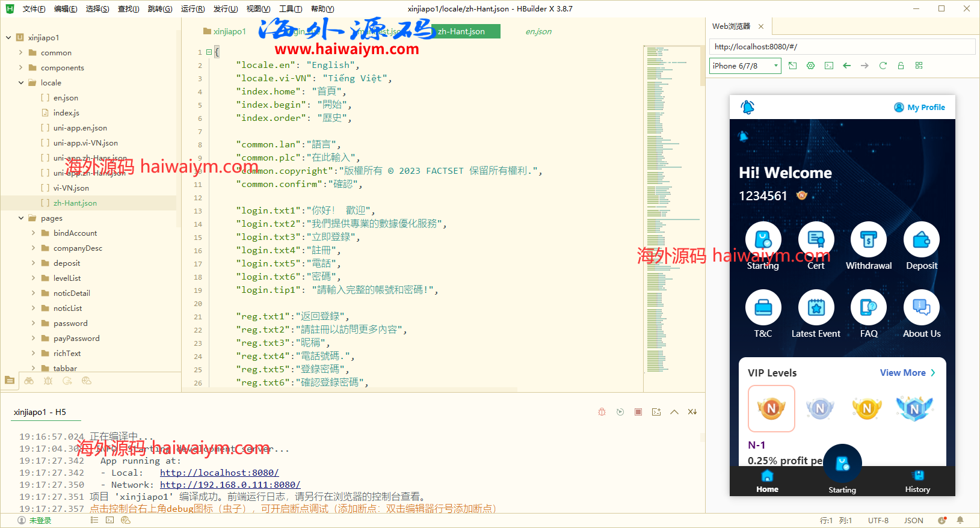Toggle the lock icon in browser toolbar
Image resolution: width=980 pixels, height=528 pixels.
tap(901, 66)
